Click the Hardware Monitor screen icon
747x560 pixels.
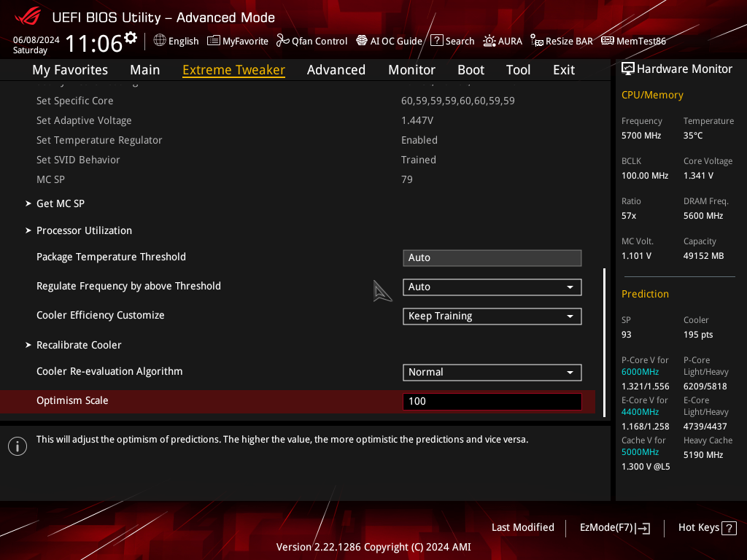(x=628, y=69)
